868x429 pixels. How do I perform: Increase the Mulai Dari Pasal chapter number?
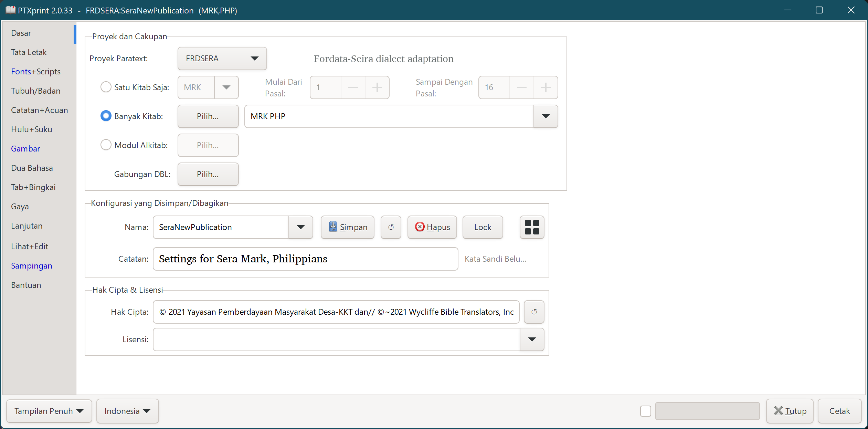coord(377,87)
